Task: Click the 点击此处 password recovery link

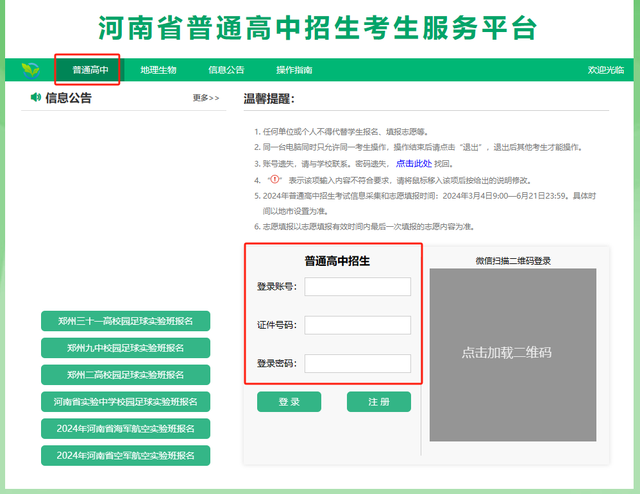Action: coord(415,163)
